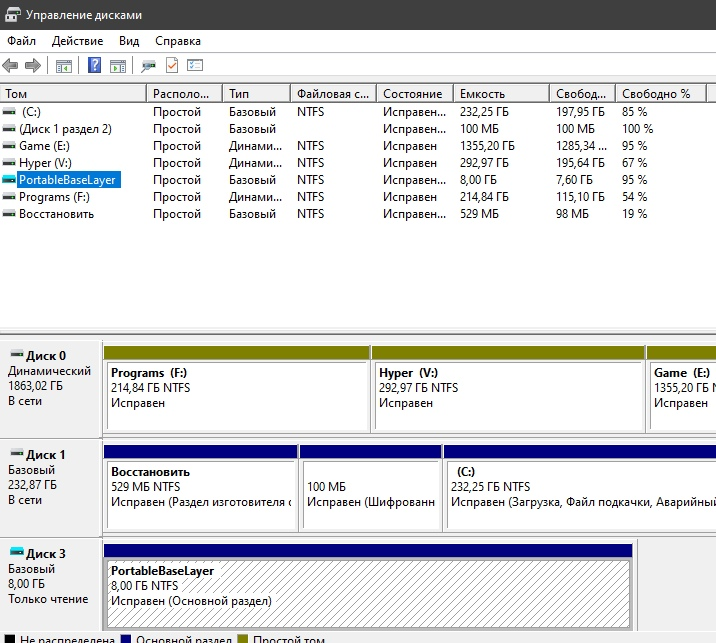Open Help with the blue question mark icon
The image size is (716, 643).
click(x=94, y=65)
